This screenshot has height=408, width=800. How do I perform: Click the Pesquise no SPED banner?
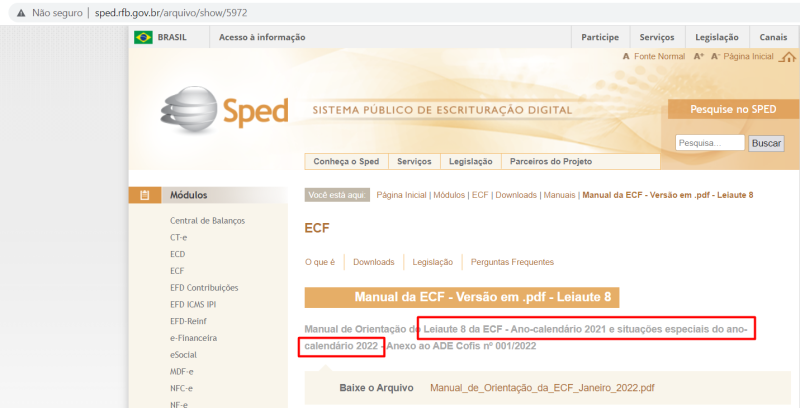point(733,109)
